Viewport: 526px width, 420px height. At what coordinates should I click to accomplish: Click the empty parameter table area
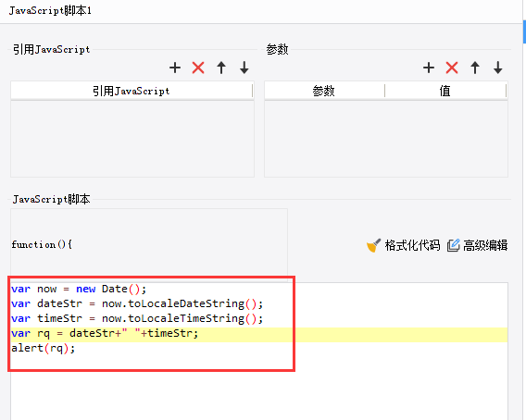386,139
